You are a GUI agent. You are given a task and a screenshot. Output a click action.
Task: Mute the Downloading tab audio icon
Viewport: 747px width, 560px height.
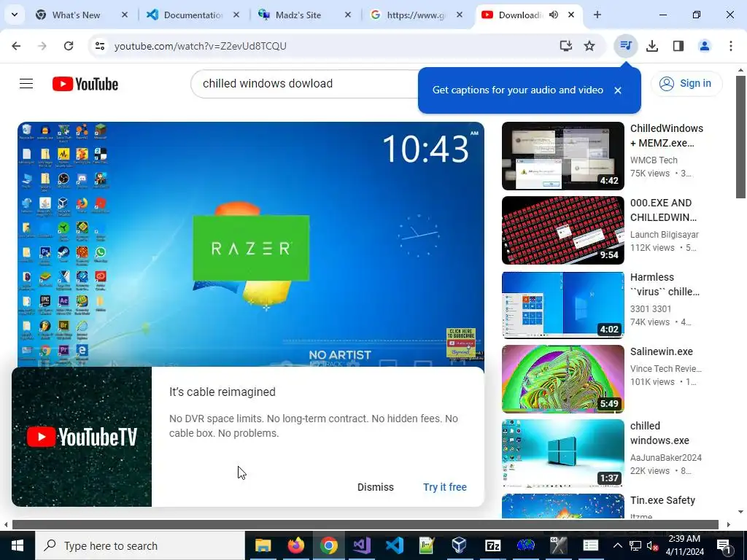(554, 15)
